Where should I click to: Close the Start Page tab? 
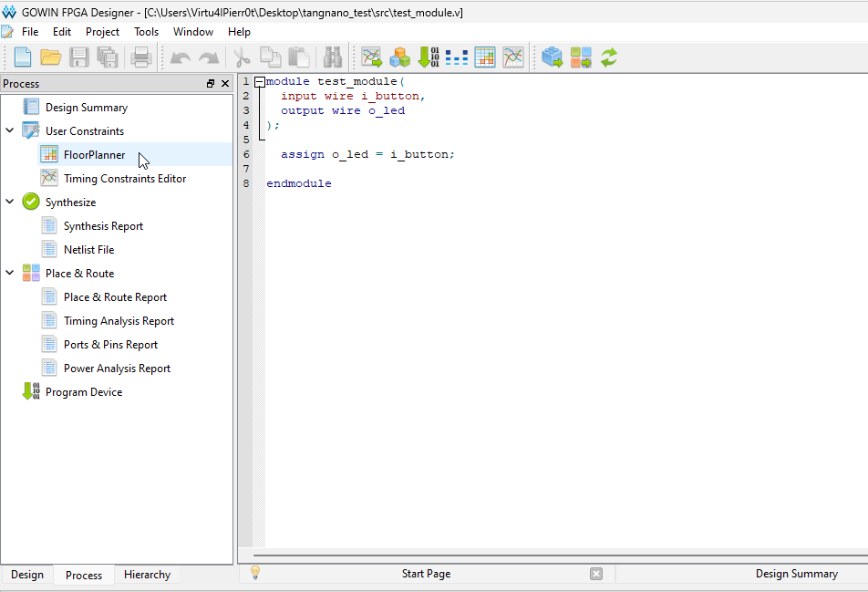point(596,574)
